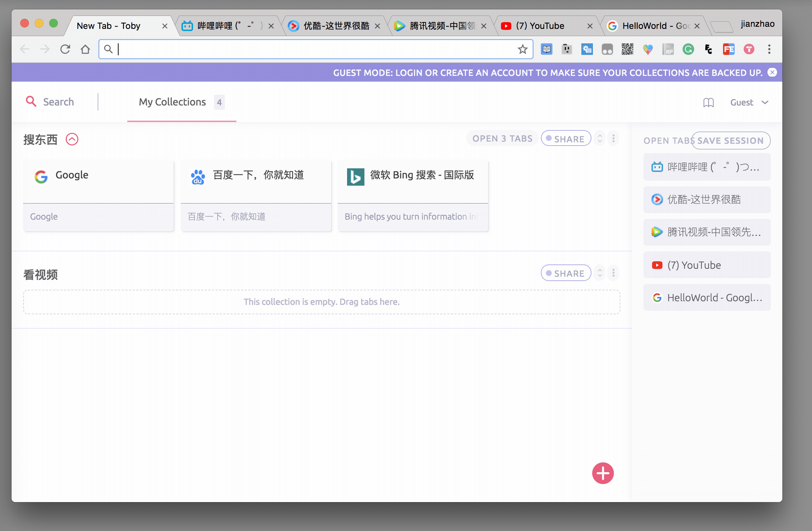The width and height of the screenshot is (812, 531).
Task: Click the Toby extension icon in toolbar
Action: click(749, 49)
